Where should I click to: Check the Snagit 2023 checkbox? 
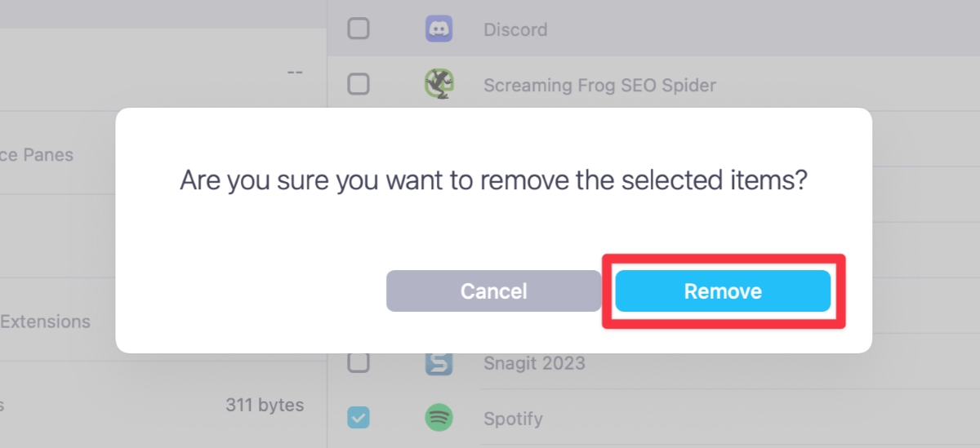pyautogui.click(x=359, y=363)
